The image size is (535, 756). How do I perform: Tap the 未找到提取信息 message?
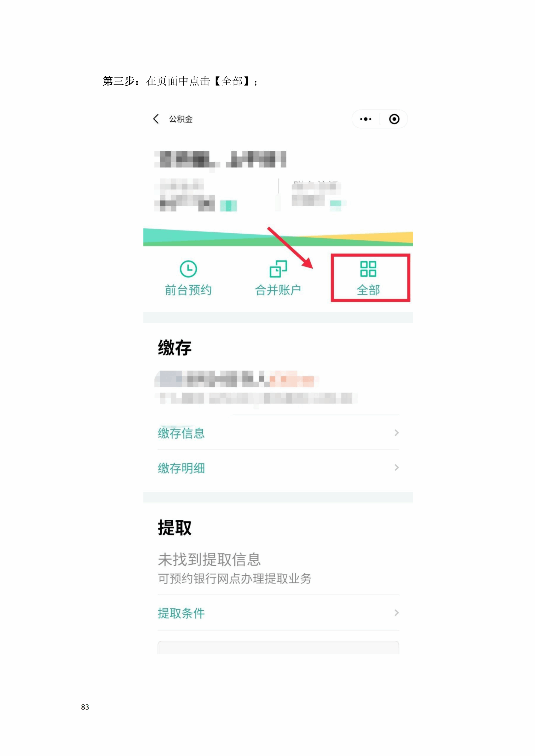(x=209, y=559)
